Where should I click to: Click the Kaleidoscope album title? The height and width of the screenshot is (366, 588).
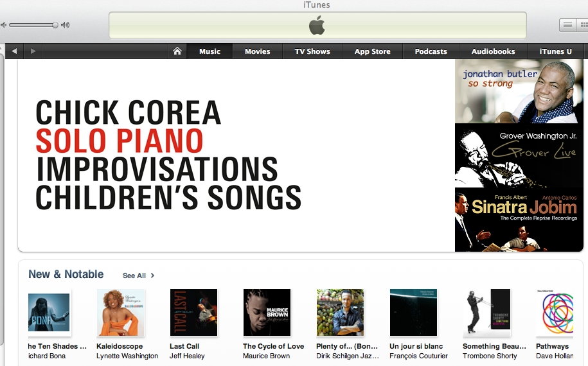click(x=120, y=346)
